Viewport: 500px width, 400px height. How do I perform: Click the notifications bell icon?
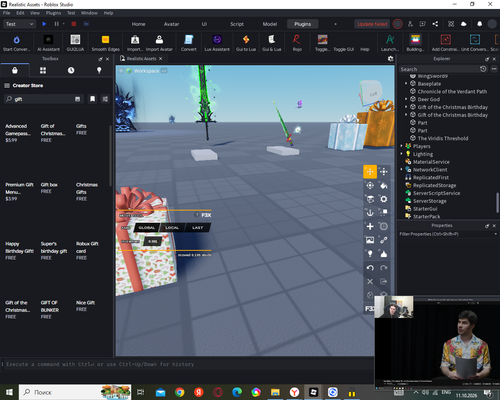479,24
